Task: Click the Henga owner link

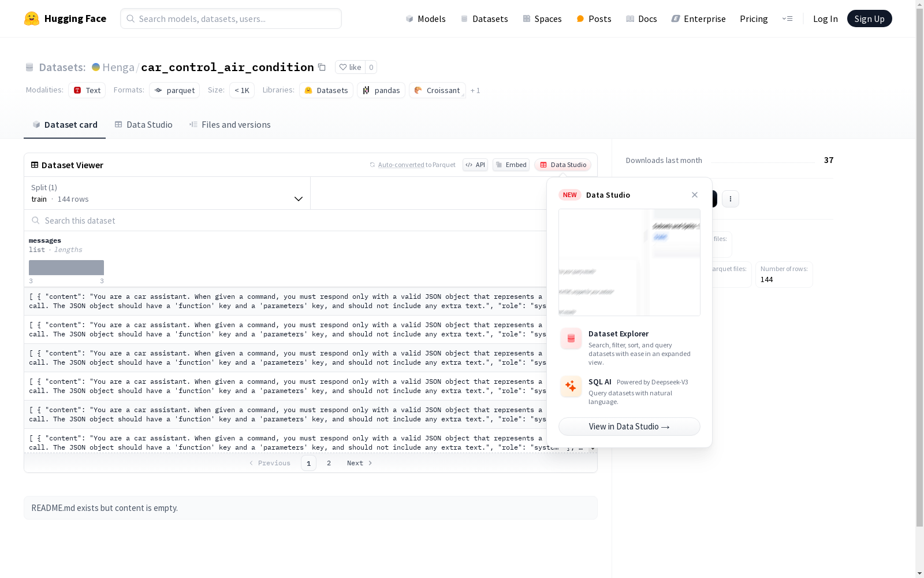Action: (118, 67)
